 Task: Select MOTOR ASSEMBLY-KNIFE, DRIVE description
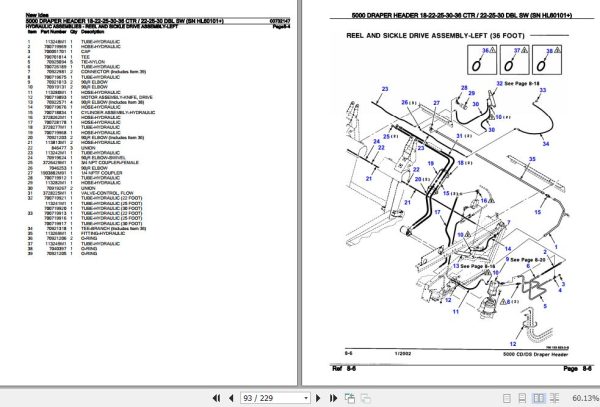117,97
